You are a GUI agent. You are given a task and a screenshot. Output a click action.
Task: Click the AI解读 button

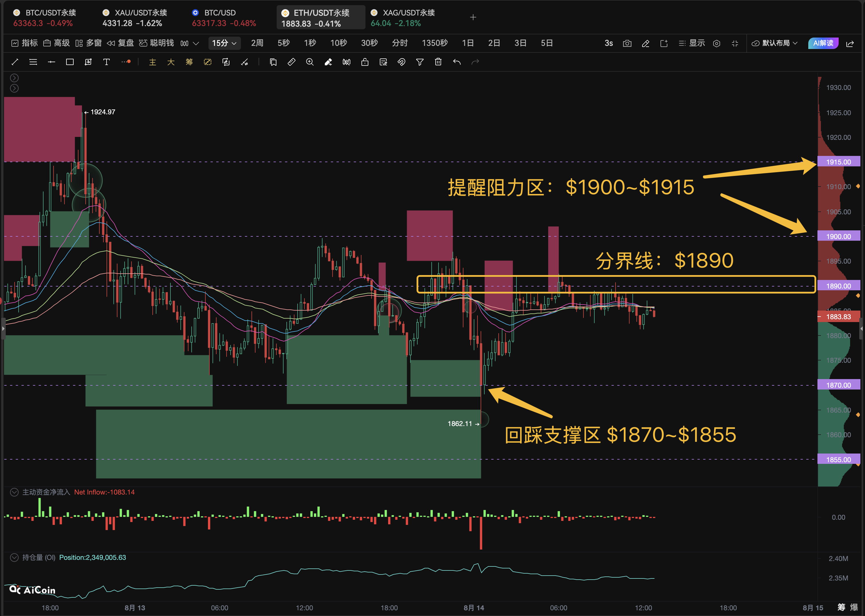(823, 43)
